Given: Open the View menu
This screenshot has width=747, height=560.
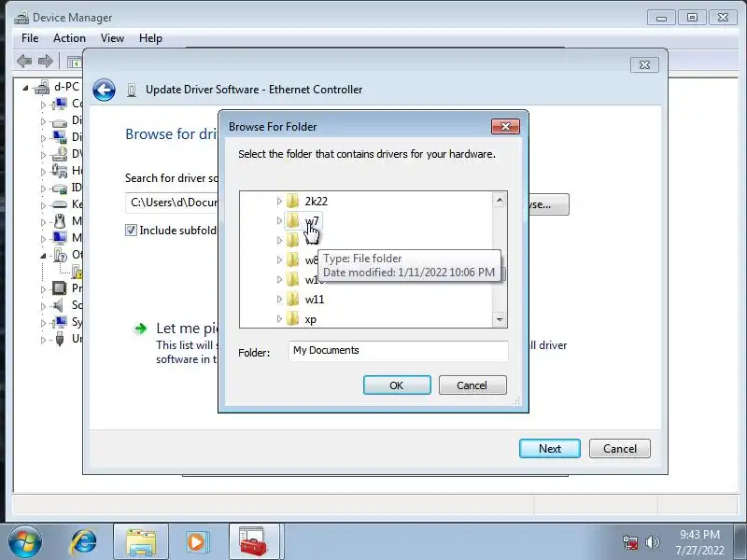Looking at the screenshot, I should pos(112,38).
